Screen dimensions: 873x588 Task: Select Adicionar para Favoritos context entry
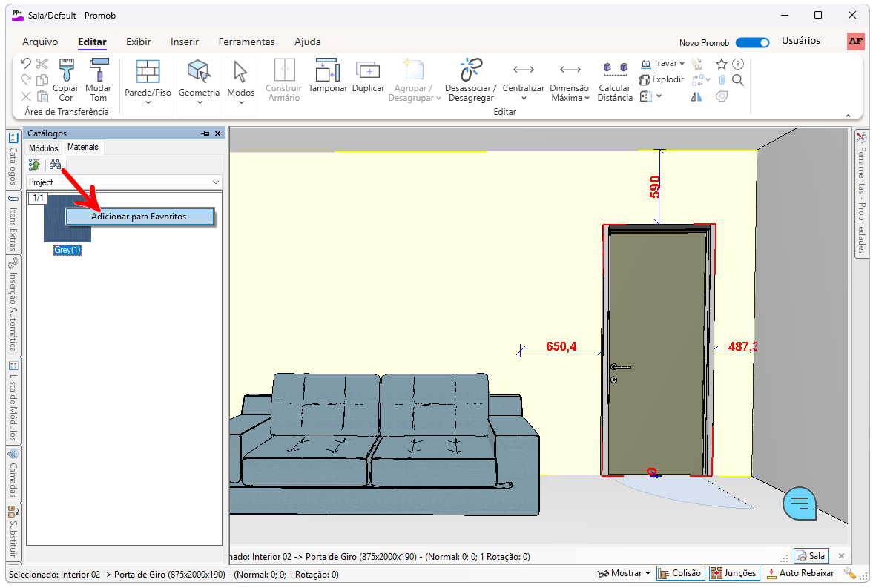tap(139, 217)
